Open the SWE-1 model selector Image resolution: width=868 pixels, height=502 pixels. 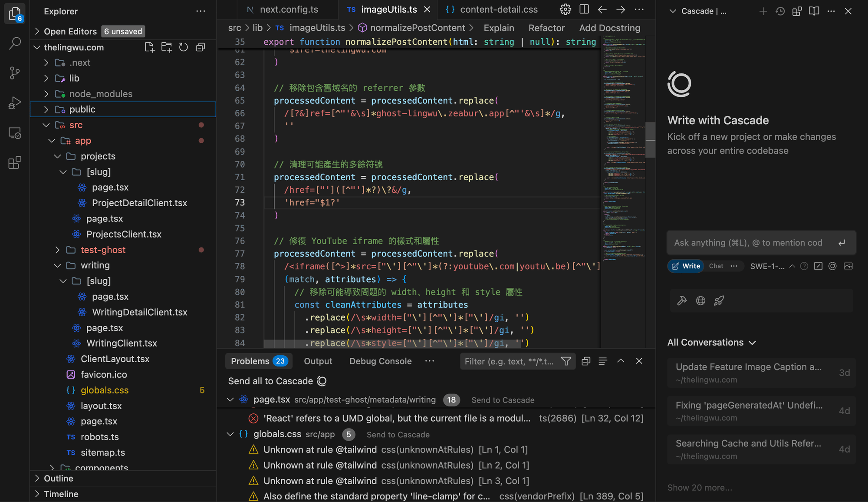[772, 266]
